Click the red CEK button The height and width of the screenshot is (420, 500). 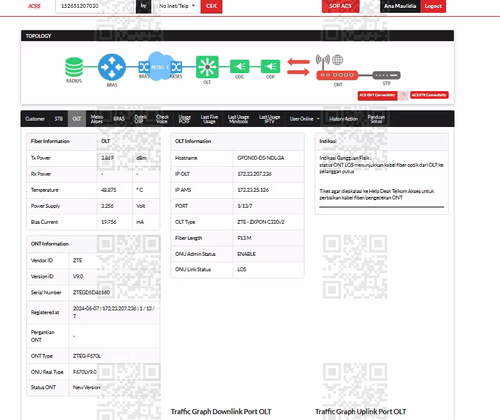211,6
